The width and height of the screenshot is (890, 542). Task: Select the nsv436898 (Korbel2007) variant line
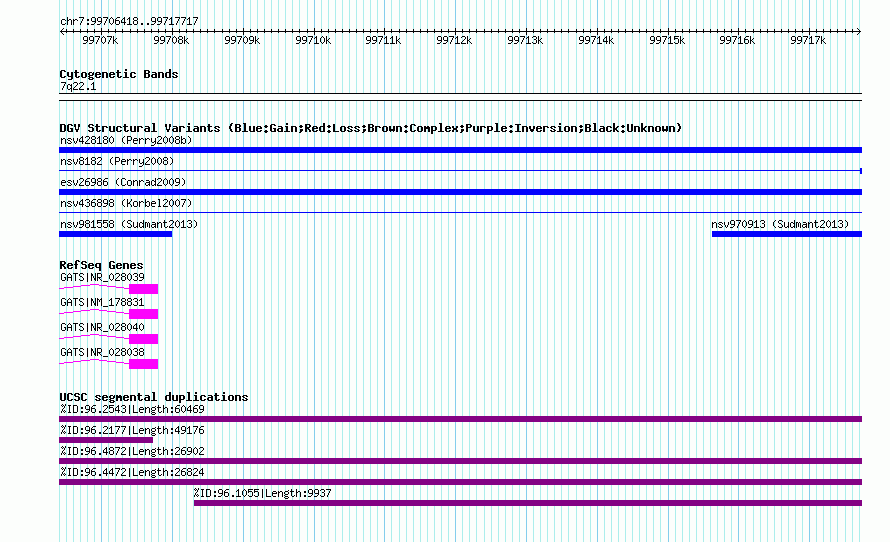click(x=460, y=212)
